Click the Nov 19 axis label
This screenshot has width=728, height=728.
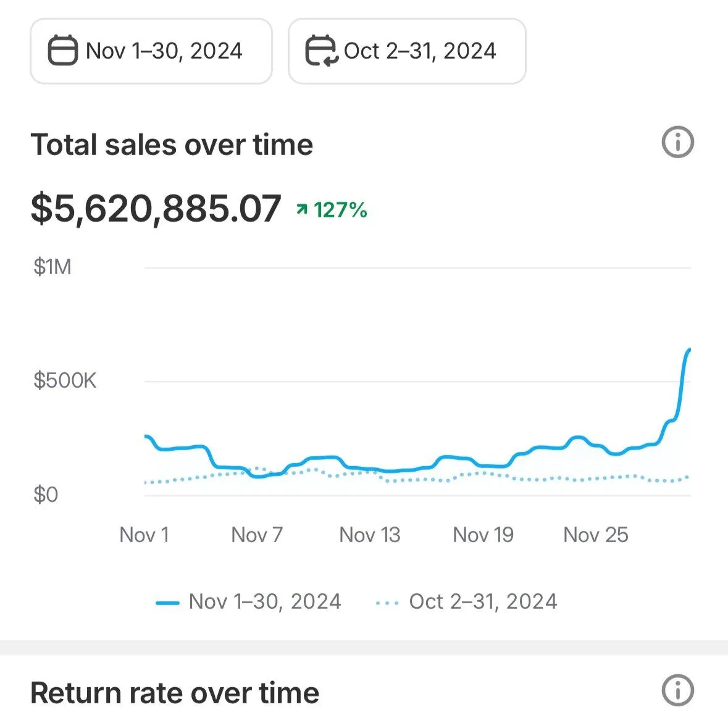pos(483,535)
